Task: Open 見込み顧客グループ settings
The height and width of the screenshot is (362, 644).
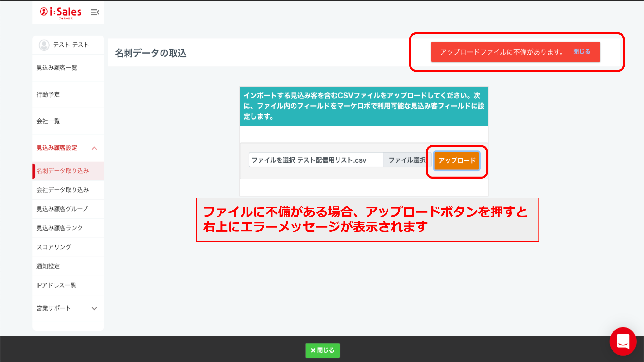Action: pos(62,209)
